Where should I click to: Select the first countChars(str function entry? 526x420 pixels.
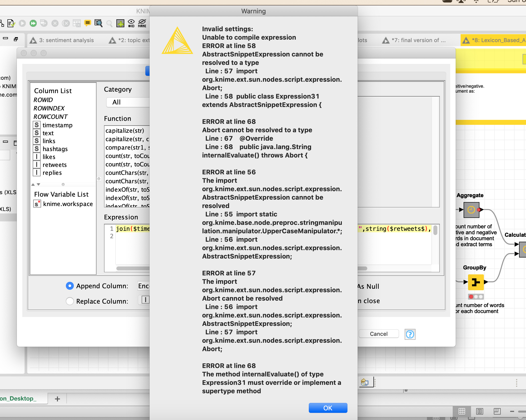(127, 173)
